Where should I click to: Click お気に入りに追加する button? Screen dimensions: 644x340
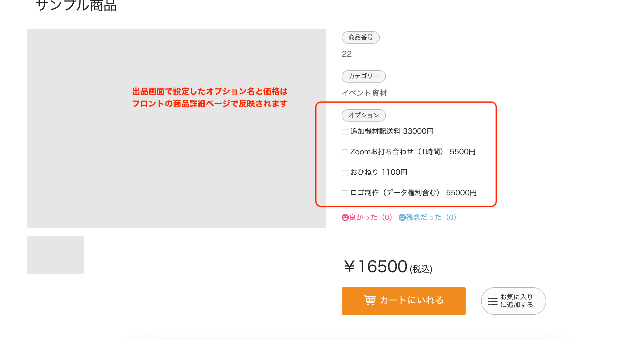point(513,301)
